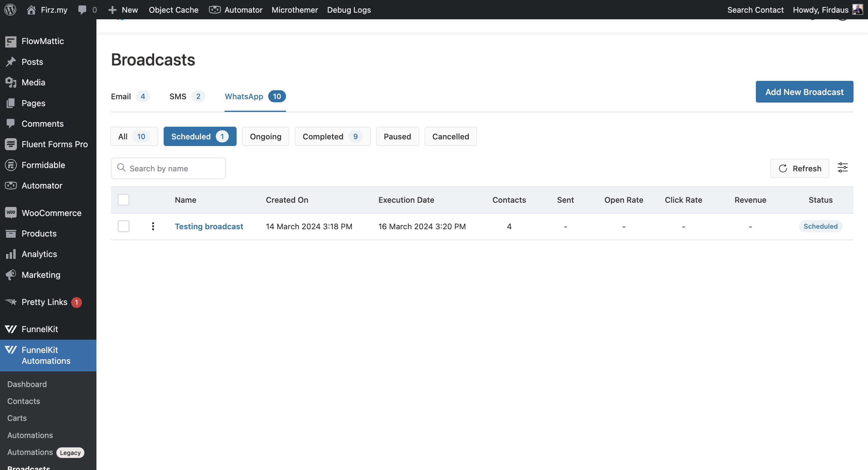868x470 pixels.
Task: Switch to the Email broadcasts tab
Action: click(131, 97)
